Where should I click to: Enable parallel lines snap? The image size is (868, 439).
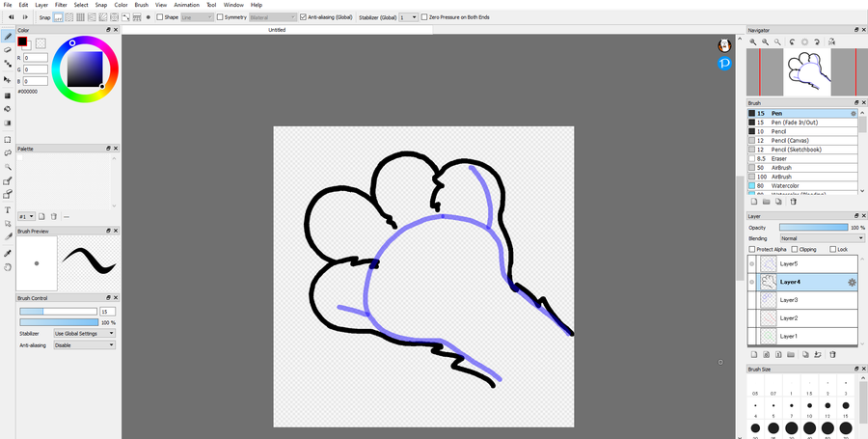pos(69,17)
